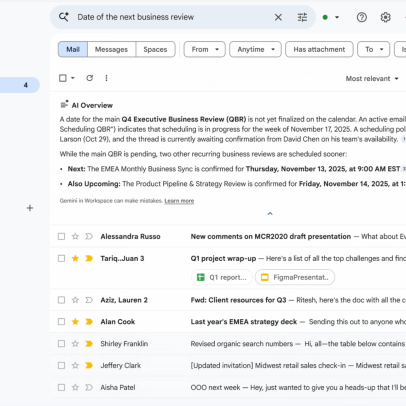Open the sidebar item showing 4
The width and height of the screenshot is (406, 406).
click(19, 85)
